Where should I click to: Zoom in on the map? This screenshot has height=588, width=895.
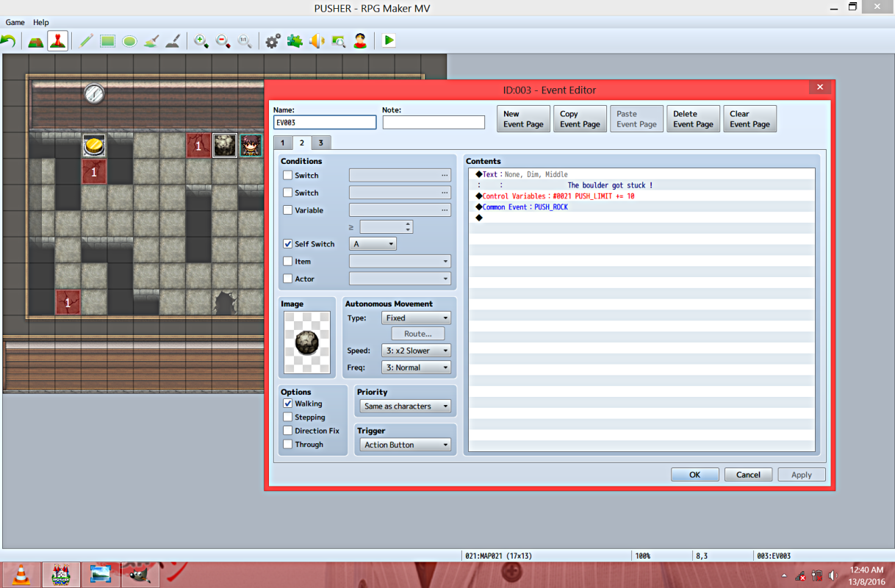[x=201, y=41]
